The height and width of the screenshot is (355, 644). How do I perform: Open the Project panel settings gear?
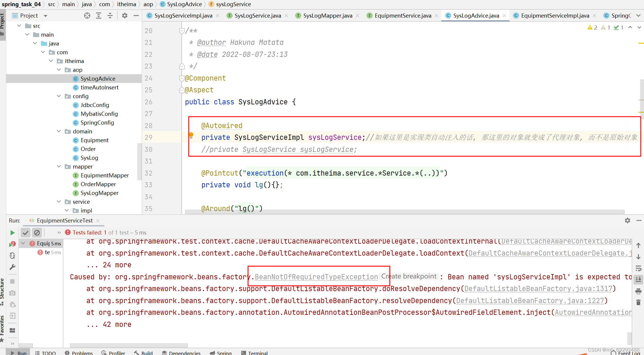(x=124, y=15)
